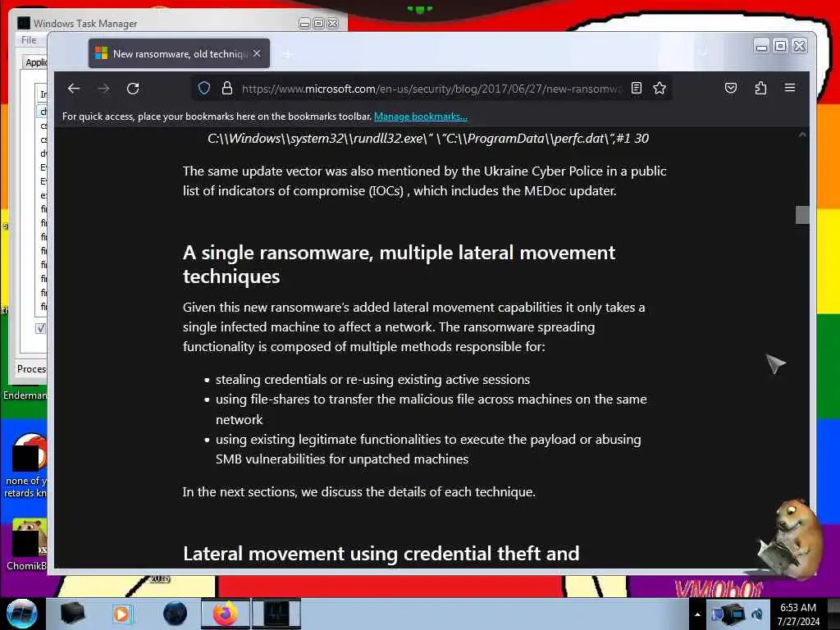The image size is (840, 630).
Task: Toggle reader view for this article
Action: pyautogui.click(x=637, y=89)
